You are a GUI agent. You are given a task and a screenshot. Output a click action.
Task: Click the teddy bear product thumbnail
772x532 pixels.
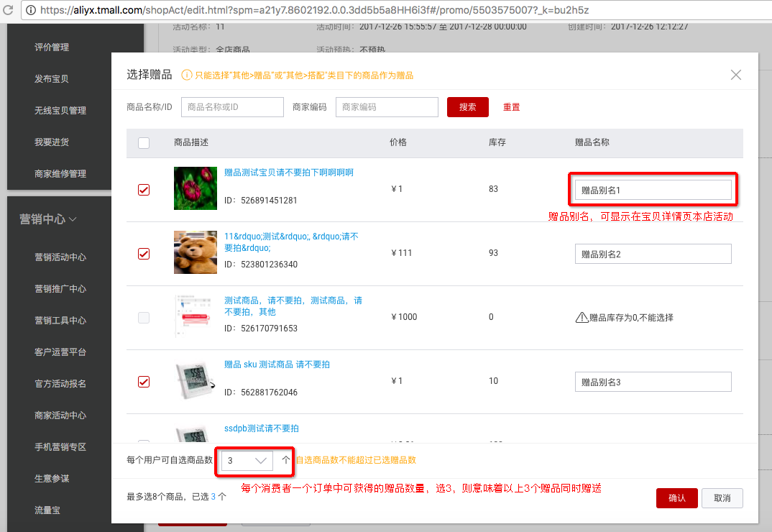(x=196, y=252)
